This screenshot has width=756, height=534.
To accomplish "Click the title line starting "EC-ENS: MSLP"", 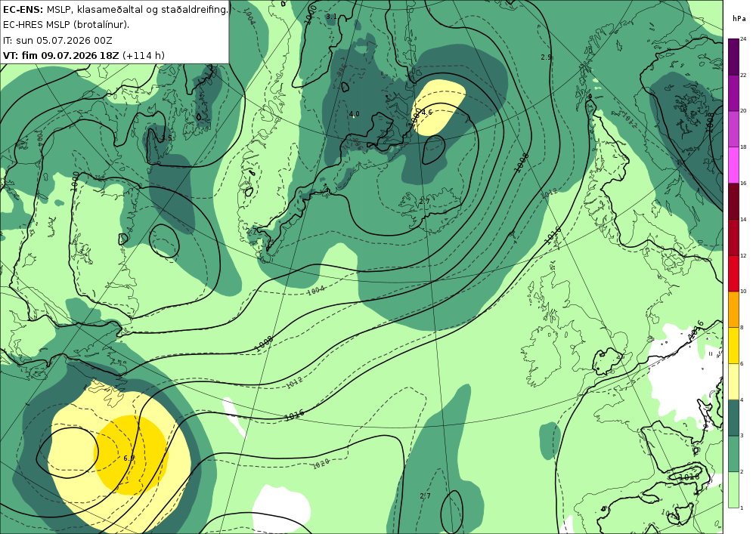I will [115, 9].
